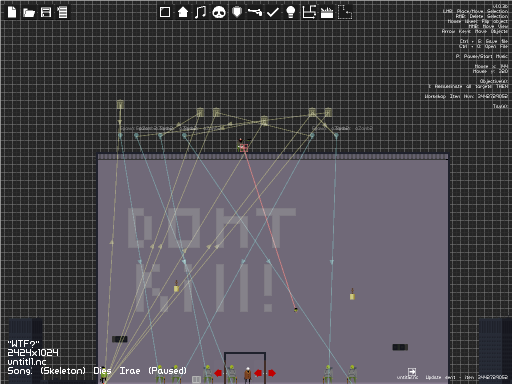Screen dimensions: 512x384
Task: Open the checkmark objectives tool
Action: pos(273,12)
